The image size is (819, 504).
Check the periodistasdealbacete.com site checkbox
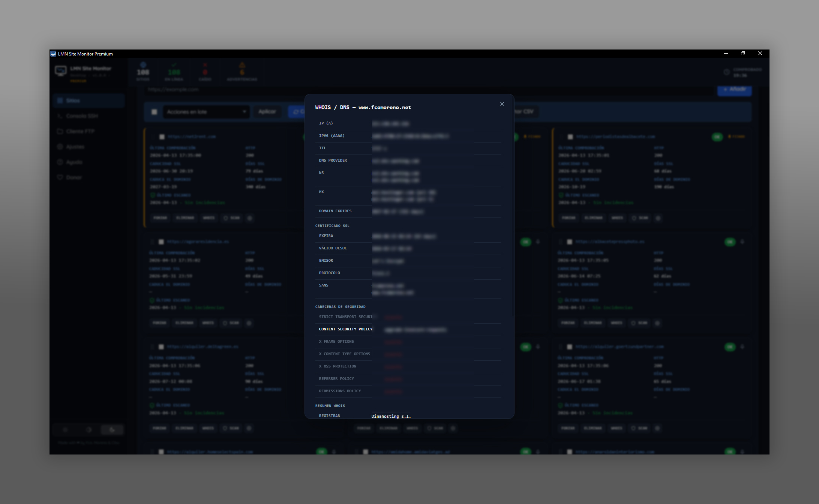tap(570, 137)
